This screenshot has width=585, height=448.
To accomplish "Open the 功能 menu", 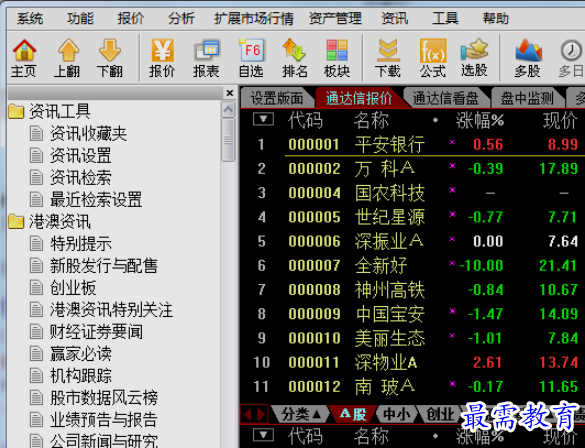I will click(80, 18).
